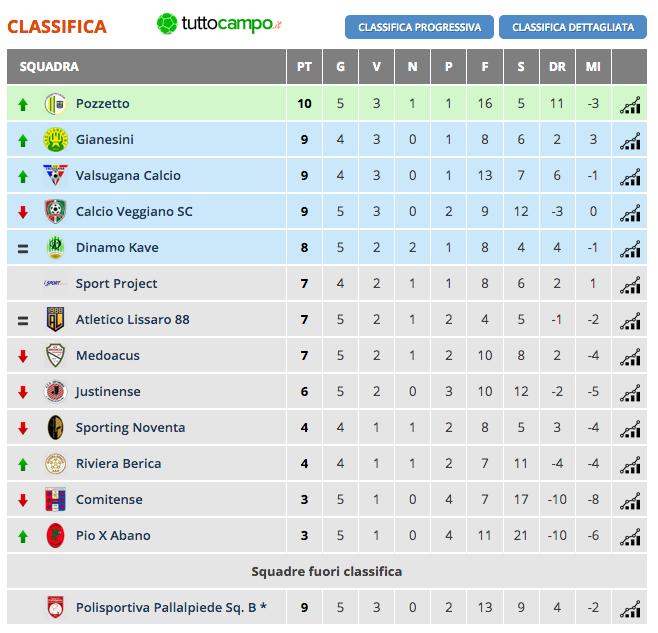The image size is (658, 633).
Task: Click the tuttocampo.it logo
Action: tap(219, 24)
